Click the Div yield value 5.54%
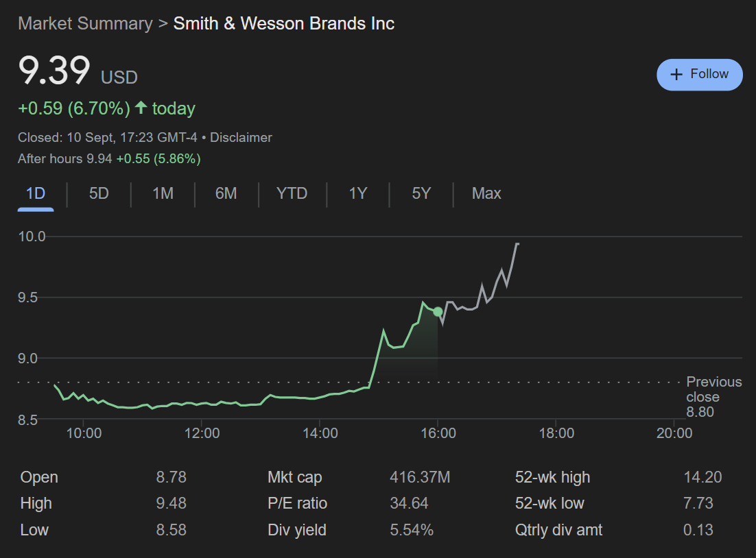The image size is (756, 558). [412, 530]
